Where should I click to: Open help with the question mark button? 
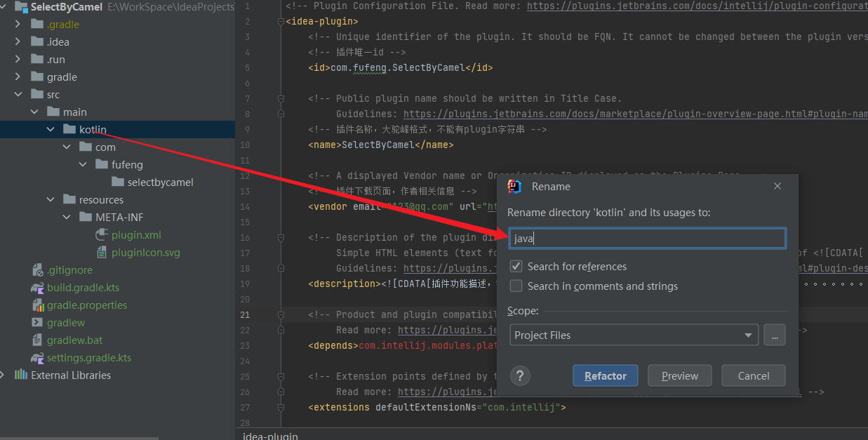(x=520, y=375)
